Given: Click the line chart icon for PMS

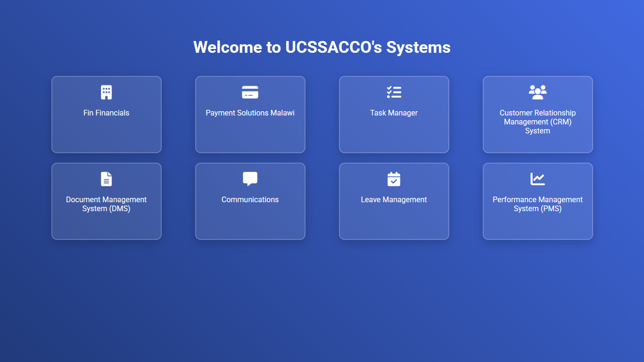Looking at the screenshot, I should [x=537, y=179].
